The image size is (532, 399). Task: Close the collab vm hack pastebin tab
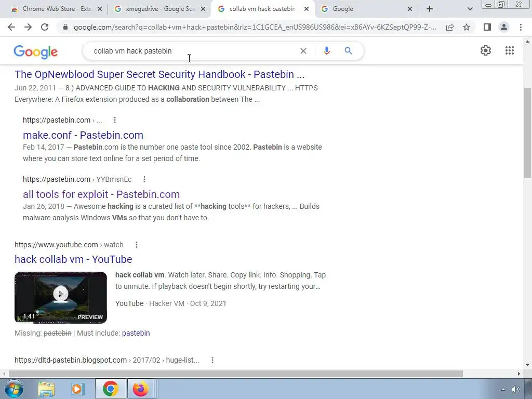[x=307, y=9]
